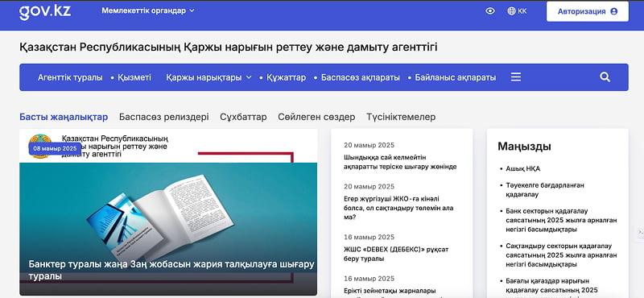The height and width of the screenshot is (298, 644).
Task: Select the Басты жаңалықтар tab
Action: [64, 117]
